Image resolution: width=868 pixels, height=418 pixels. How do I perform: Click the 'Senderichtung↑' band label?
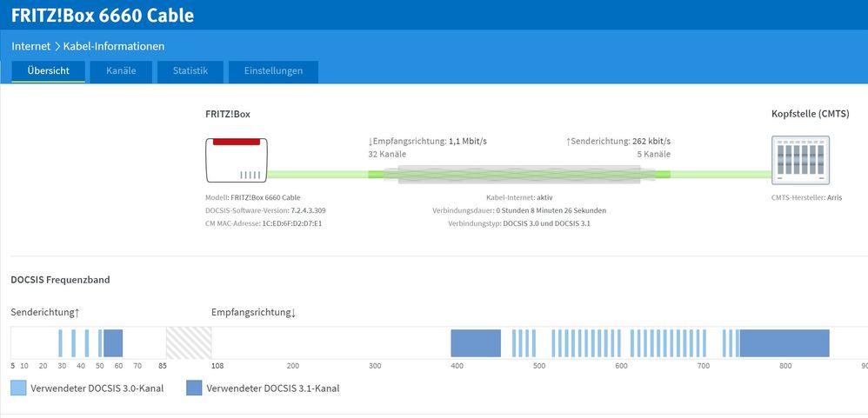(x=45, y=312)
